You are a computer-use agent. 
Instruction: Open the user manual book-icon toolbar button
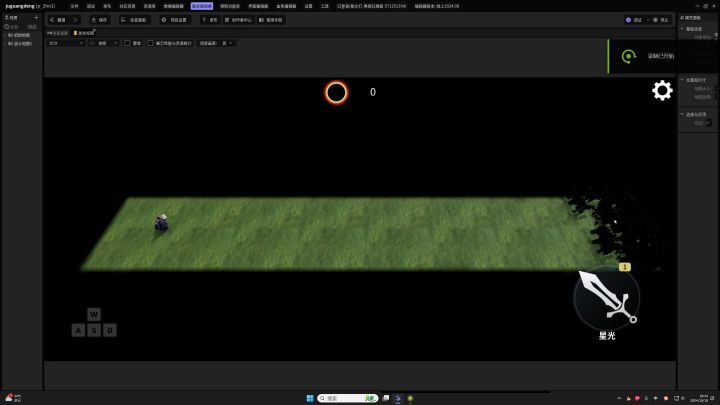(x=271, y=20)
